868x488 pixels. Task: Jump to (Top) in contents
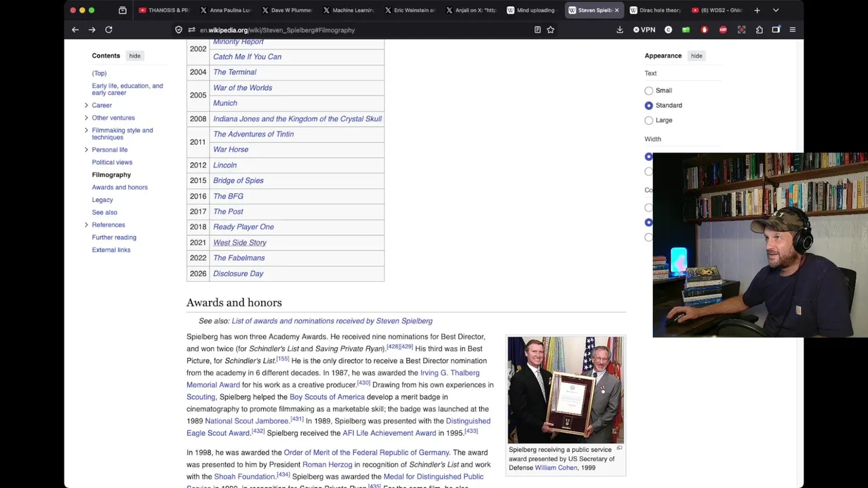(x=99, y=73)
